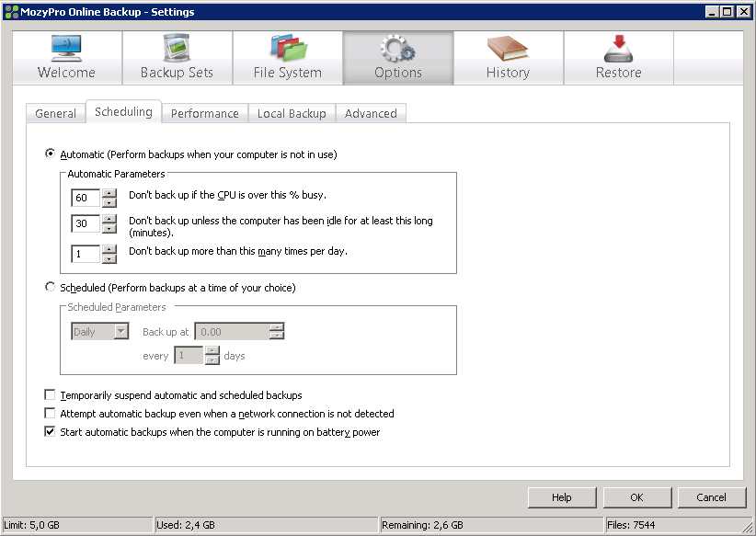
Task: Switch to the General tab
Action: tap(56, 113)
